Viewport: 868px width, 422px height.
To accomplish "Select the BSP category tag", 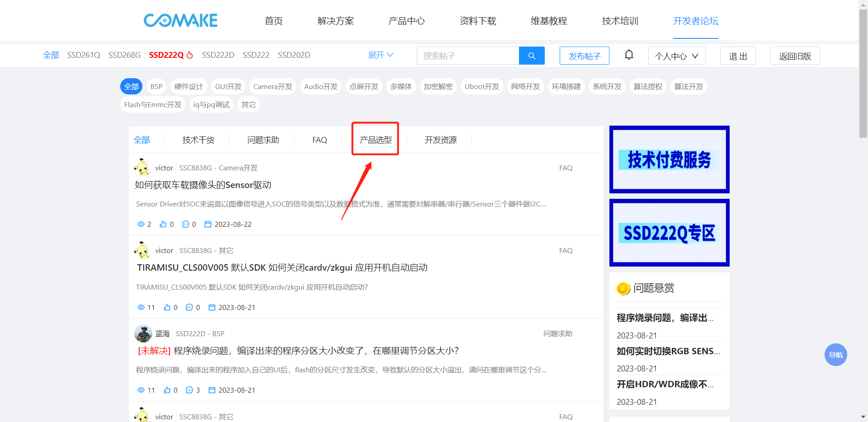I will 156,86.
